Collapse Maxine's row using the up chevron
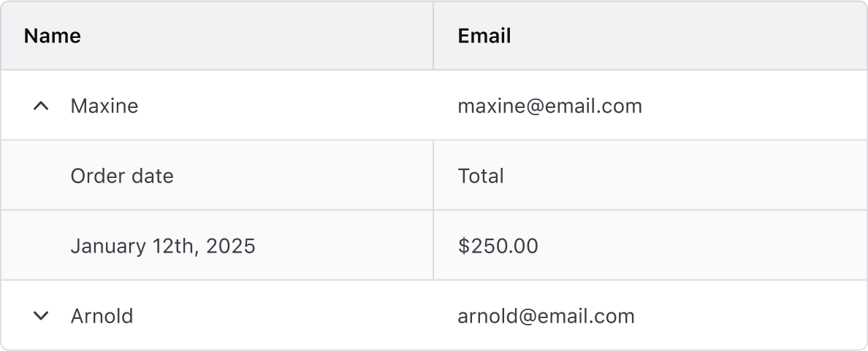This screenshot has height=351, width=868. click(42, 106)
